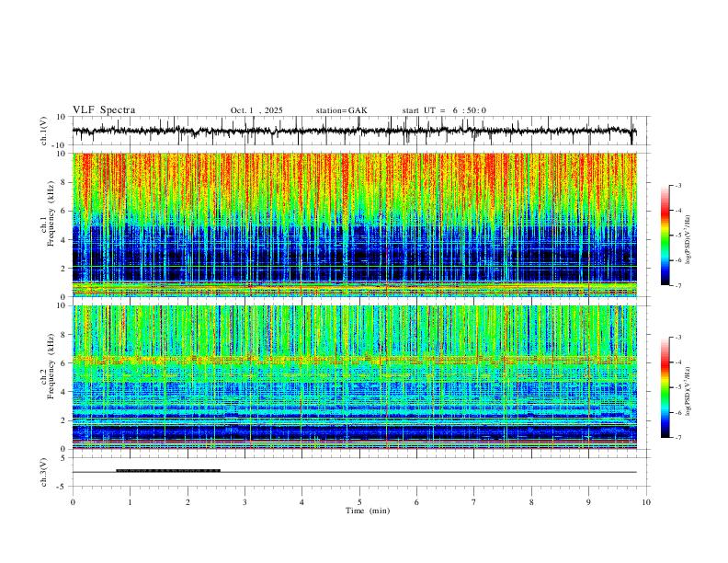Click time axis tick label '10'
The image size is (728, 563).
pyautogui.click(x=646, y=502)
